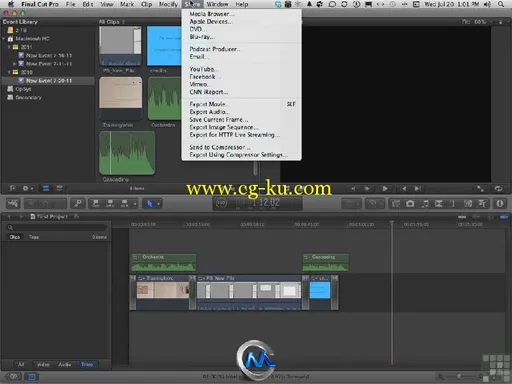
Task: Go to previous edit in viewer
Action: point(403,188)
